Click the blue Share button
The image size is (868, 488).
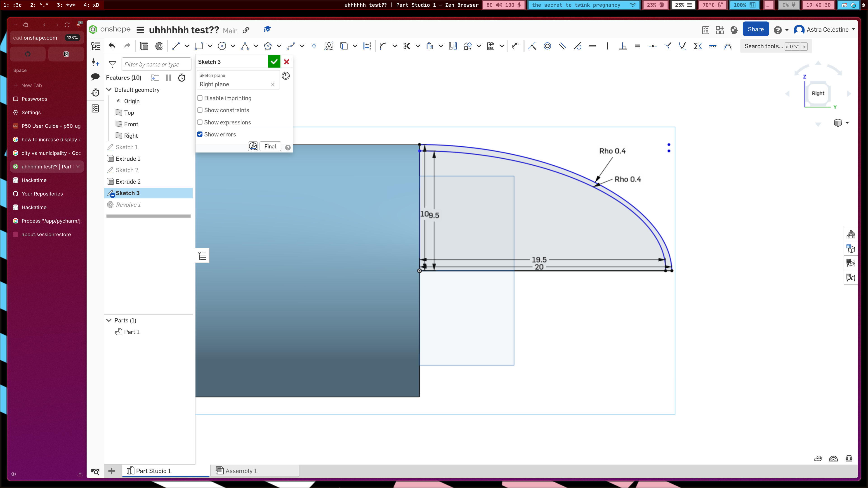[x=755, y=29]
